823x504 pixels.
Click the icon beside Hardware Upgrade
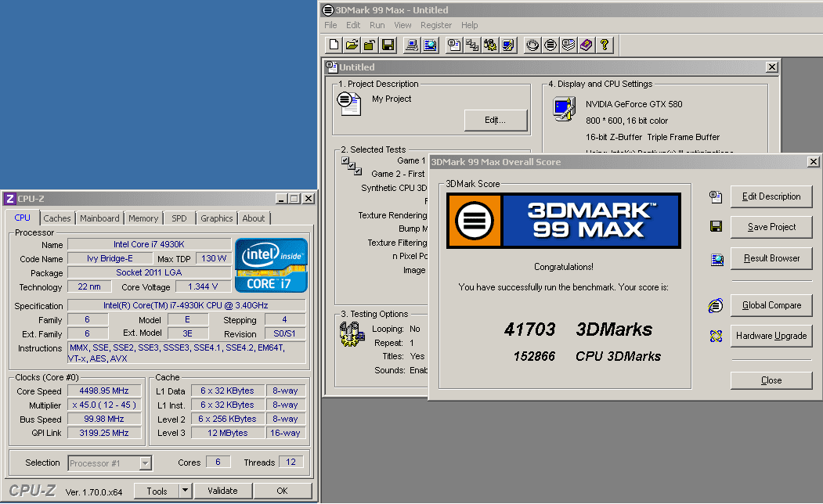point(716,337)
